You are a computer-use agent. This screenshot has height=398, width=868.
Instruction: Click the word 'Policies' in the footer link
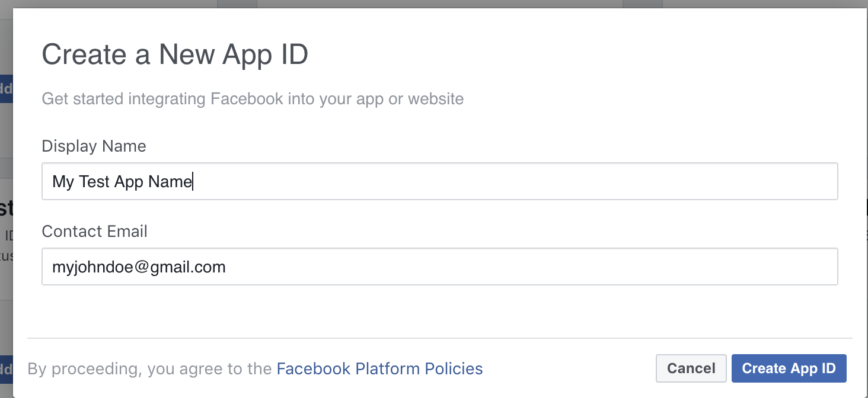click(454, 369)
